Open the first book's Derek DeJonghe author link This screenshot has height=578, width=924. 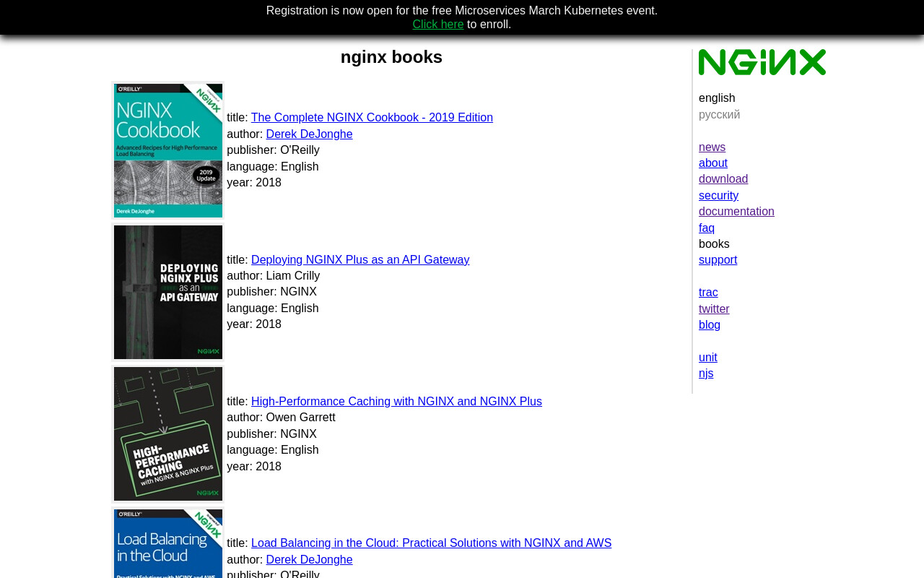click(x=309, y=134)
